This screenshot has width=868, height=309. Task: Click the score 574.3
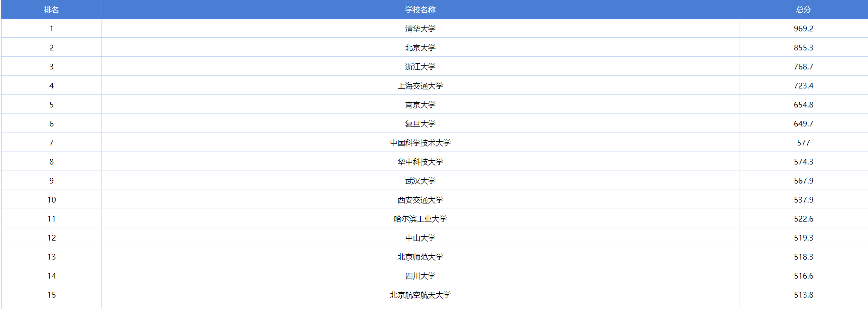pos(803,162)
